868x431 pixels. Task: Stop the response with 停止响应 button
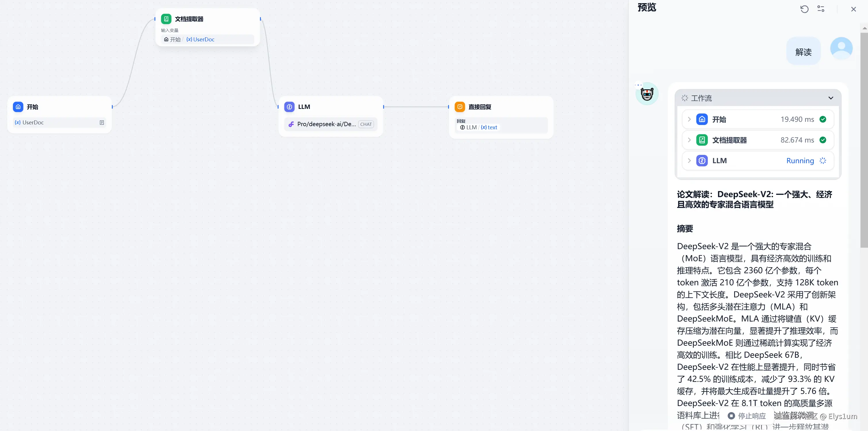[x=747, y=416]
